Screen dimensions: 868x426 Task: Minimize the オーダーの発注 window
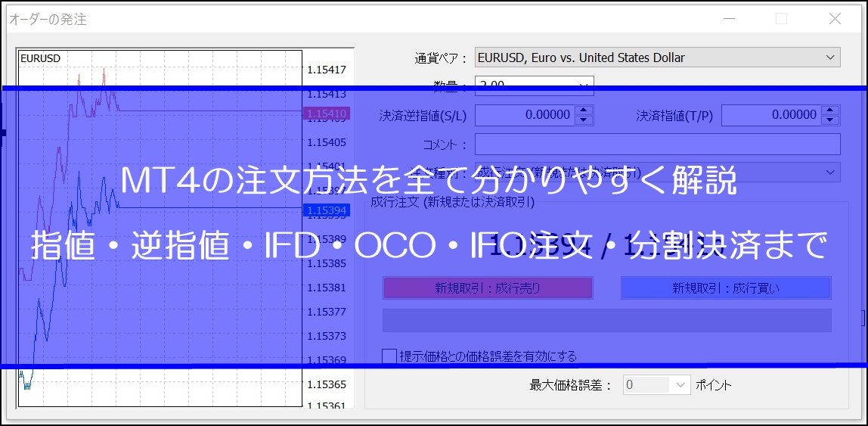(730, 19)
